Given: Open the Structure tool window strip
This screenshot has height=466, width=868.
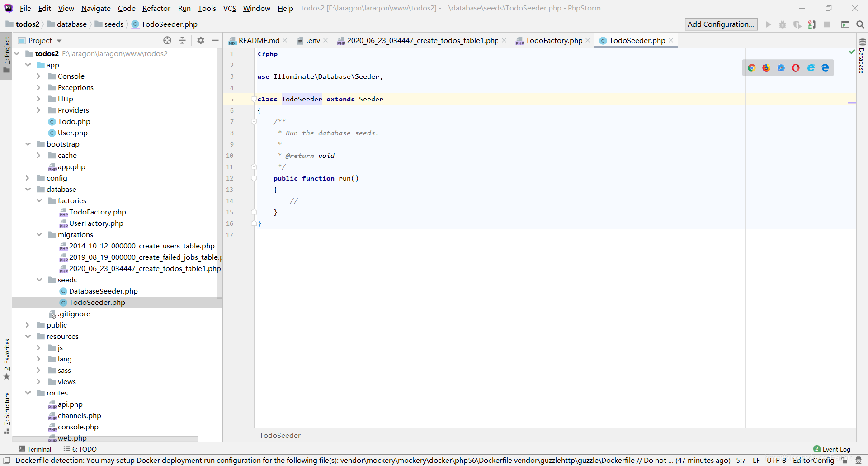Looking at the screenshot, I should click(7, 413).
